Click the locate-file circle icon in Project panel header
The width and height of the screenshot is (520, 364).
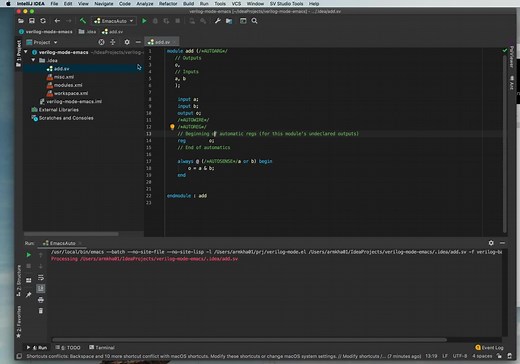(101, 42)
